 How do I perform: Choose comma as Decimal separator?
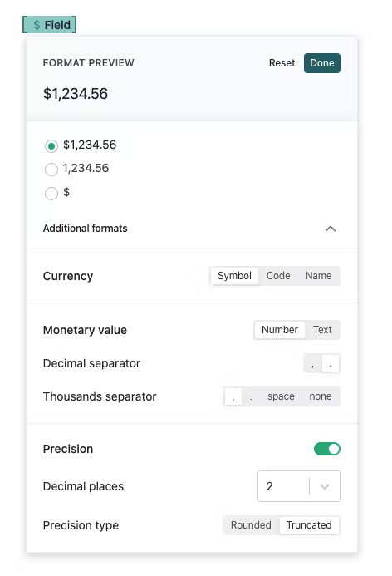(x=313, y=364)
